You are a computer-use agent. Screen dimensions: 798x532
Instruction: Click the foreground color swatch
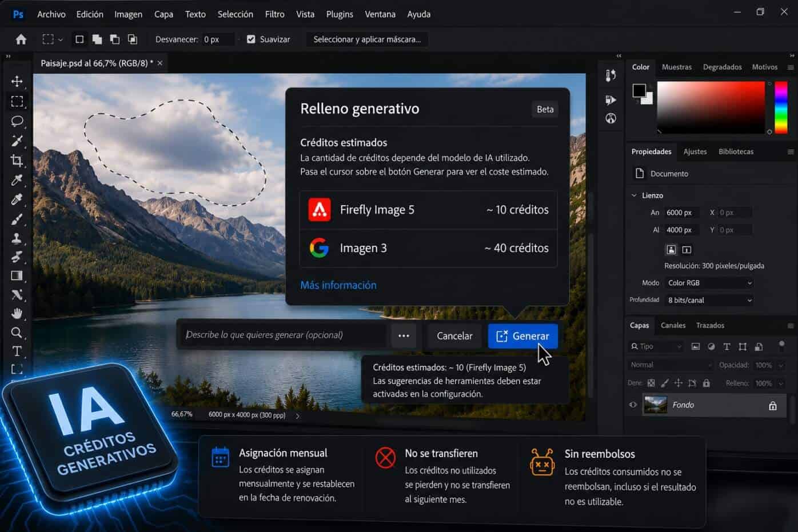[x=639, y=90]
